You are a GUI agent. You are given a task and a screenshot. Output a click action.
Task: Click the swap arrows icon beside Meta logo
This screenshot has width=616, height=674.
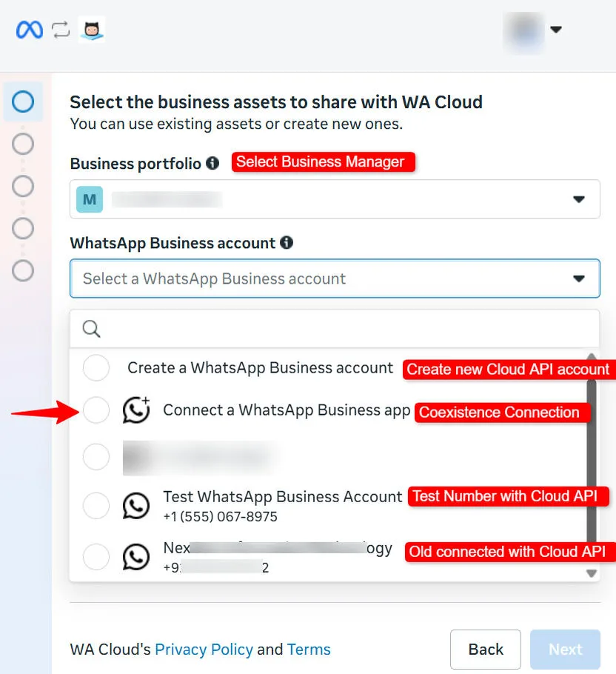point(61,30)
